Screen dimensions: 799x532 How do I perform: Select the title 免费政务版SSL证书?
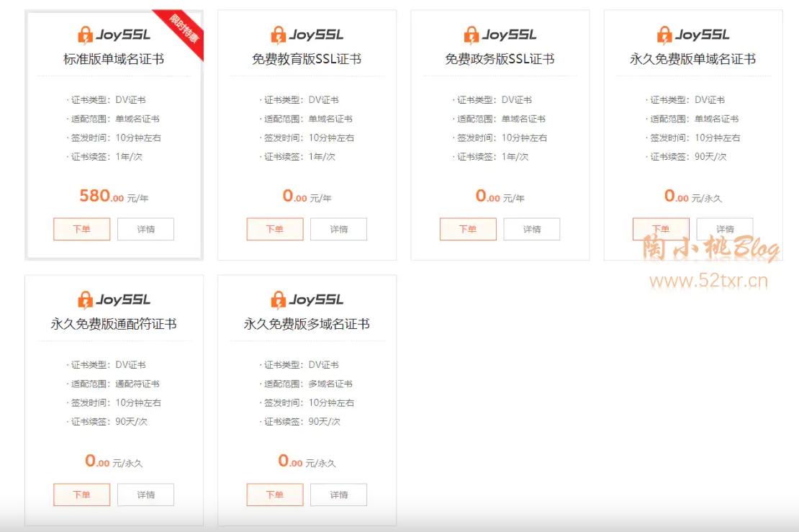point(500,59)
